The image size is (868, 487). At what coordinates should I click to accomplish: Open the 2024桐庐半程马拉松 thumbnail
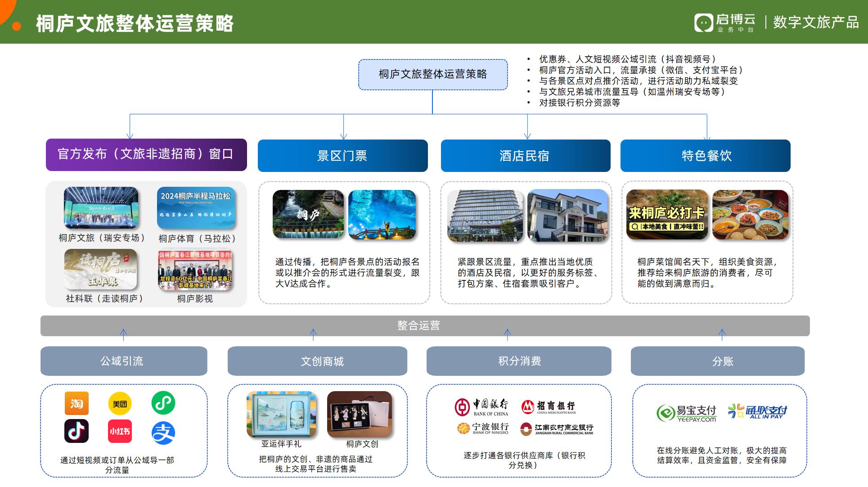pyautogui.click(x=196, y=208)
